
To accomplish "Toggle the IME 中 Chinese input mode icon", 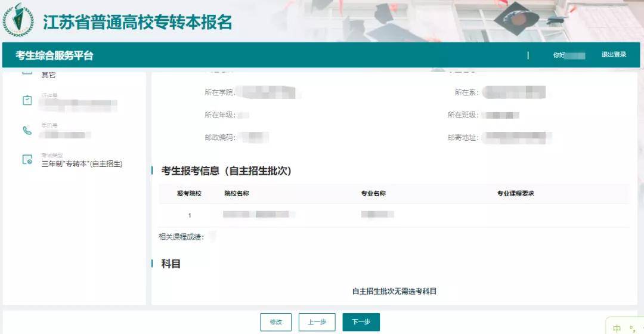I will (617, 328).
